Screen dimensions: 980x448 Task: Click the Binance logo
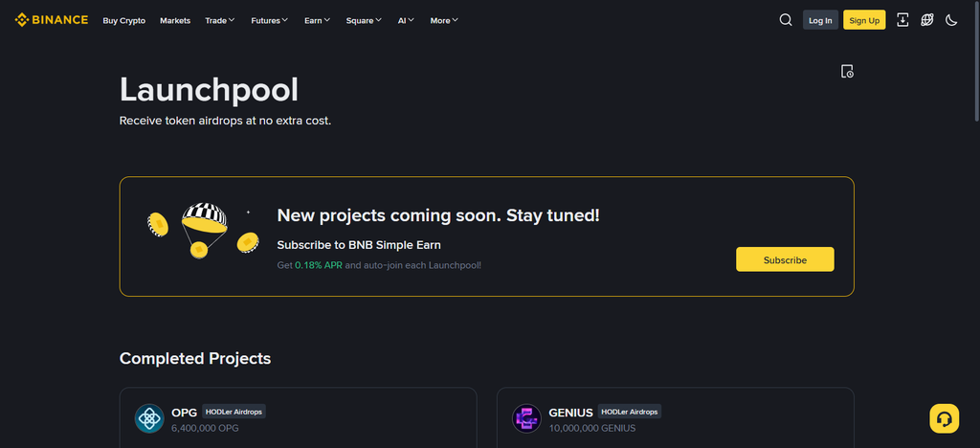coord(52,20)
